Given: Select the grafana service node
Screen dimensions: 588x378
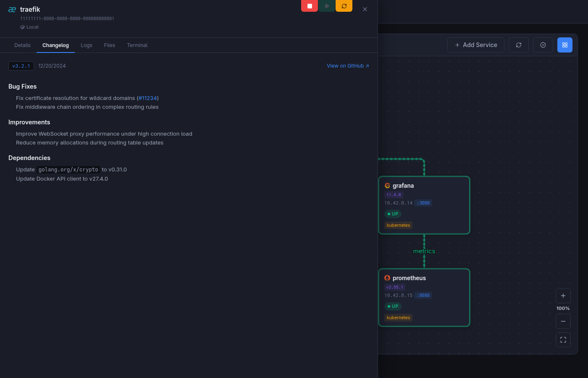Looking at the screenshot, I should [x=424, y=205].
